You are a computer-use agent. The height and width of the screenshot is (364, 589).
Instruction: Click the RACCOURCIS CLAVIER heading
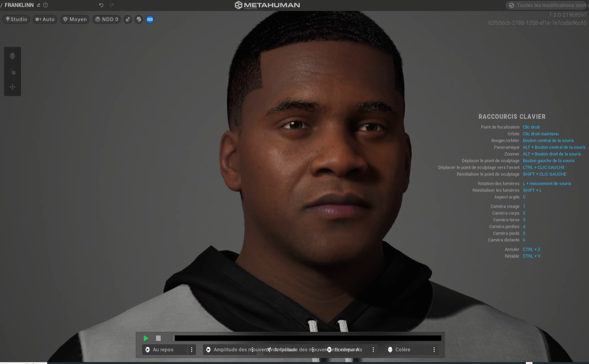click(x=512, y=117)
